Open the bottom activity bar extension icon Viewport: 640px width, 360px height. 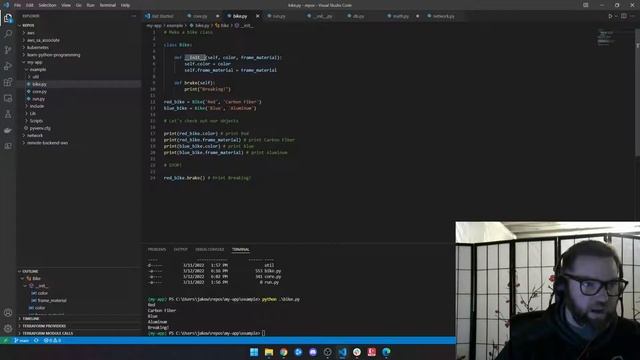tap(8, 146)
